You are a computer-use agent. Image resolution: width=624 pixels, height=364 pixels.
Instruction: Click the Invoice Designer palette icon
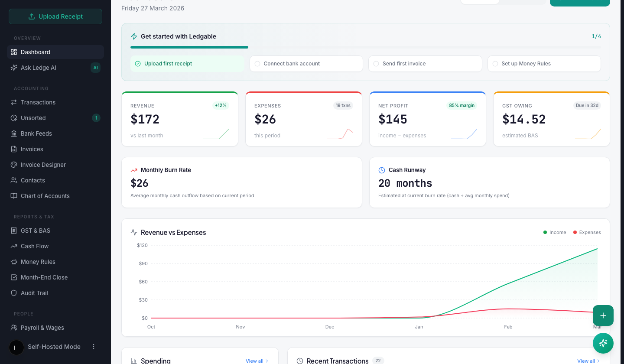click(x=14, y=165)
